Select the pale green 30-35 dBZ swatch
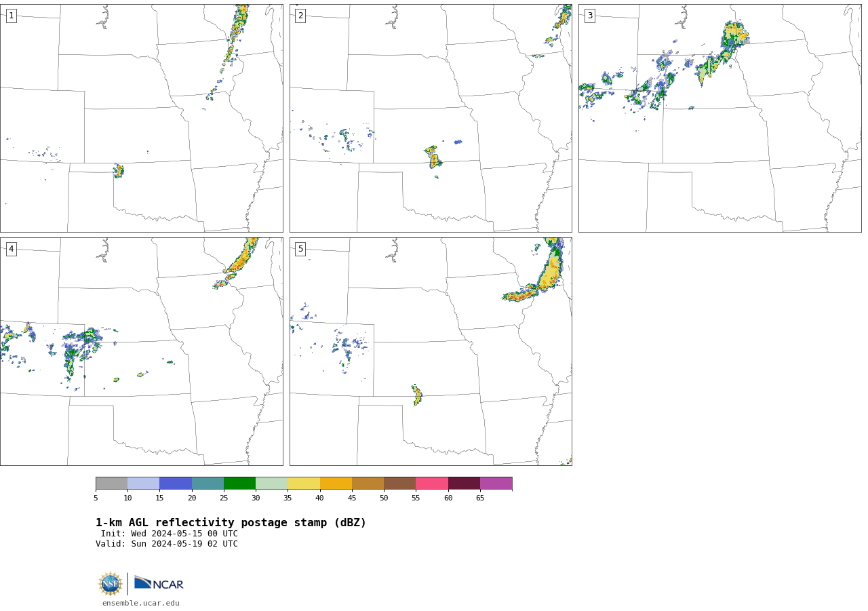Screen dimensions: 868x611 271,483
